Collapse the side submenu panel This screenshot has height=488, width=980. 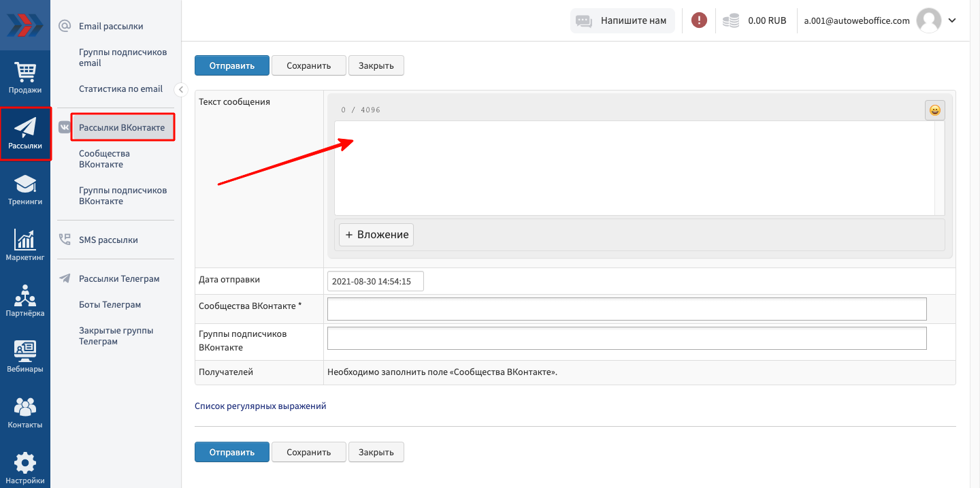pos(180,89)
